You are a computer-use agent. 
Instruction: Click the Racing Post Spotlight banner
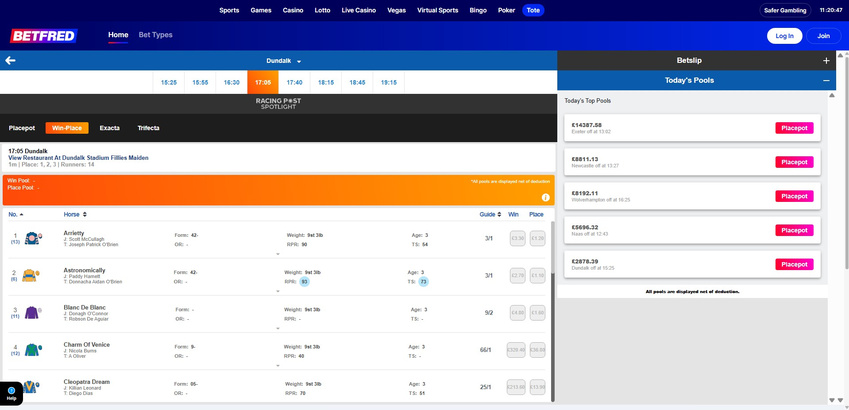tap(278, 103)
